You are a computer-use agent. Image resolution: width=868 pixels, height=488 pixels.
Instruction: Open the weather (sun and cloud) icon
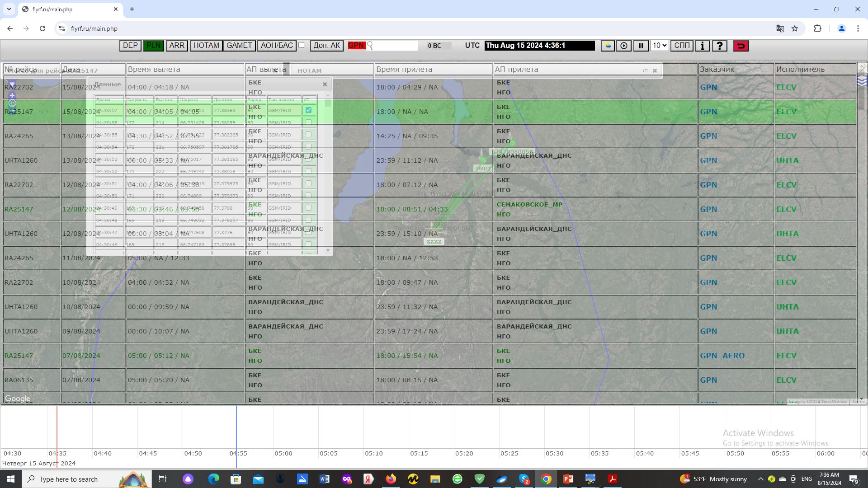[x=608, y=46]
